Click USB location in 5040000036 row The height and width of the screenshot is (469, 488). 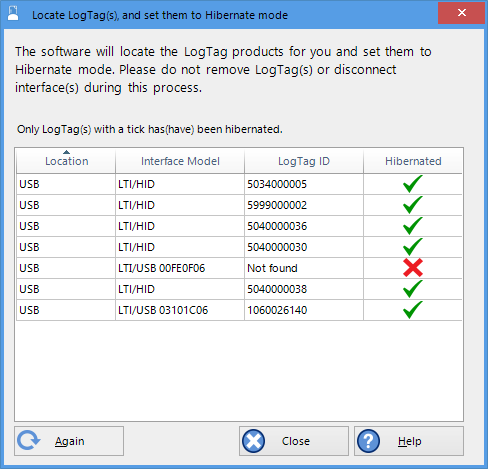[66, 226]
